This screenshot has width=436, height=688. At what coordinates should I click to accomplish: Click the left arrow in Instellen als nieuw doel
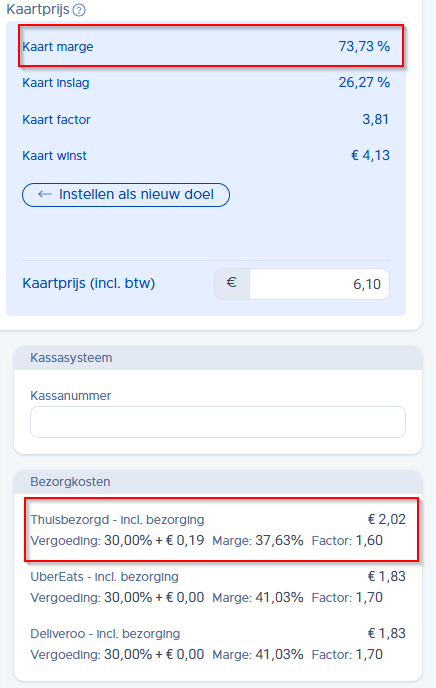pos(44,194)
